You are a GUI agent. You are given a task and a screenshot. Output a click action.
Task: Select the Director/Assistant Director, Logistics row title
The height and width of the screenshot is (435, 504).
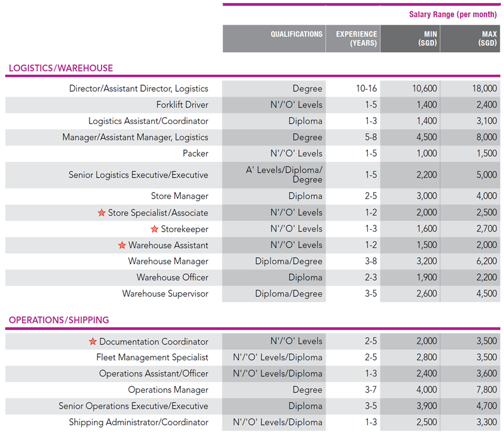(139, 89)
